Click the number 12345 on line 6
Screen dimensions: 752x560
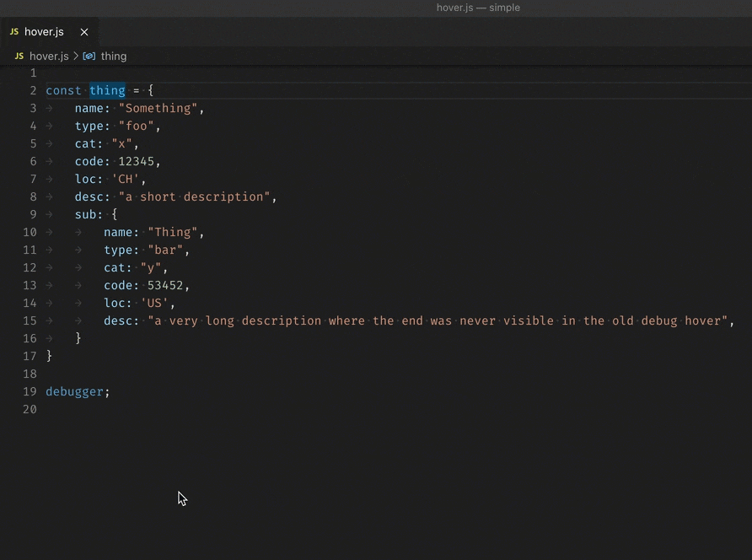coord(138,161)
